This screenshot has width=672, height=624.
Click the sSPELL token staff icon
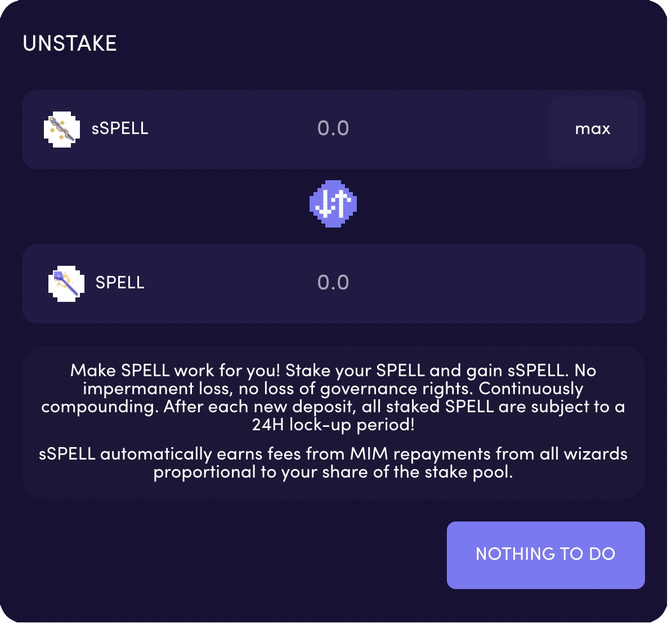62,129
